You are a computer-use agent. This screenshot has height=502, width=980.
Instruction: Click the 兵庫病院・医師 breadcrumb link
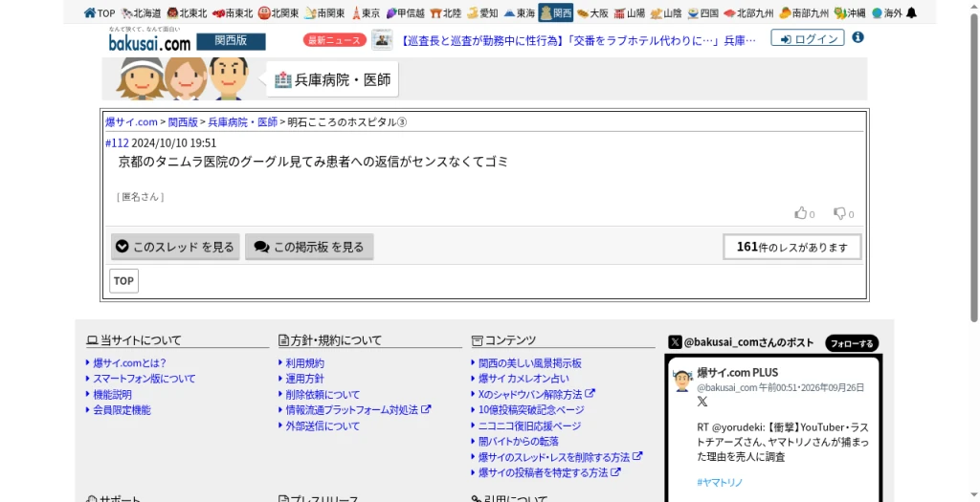[x=242, y=121]
